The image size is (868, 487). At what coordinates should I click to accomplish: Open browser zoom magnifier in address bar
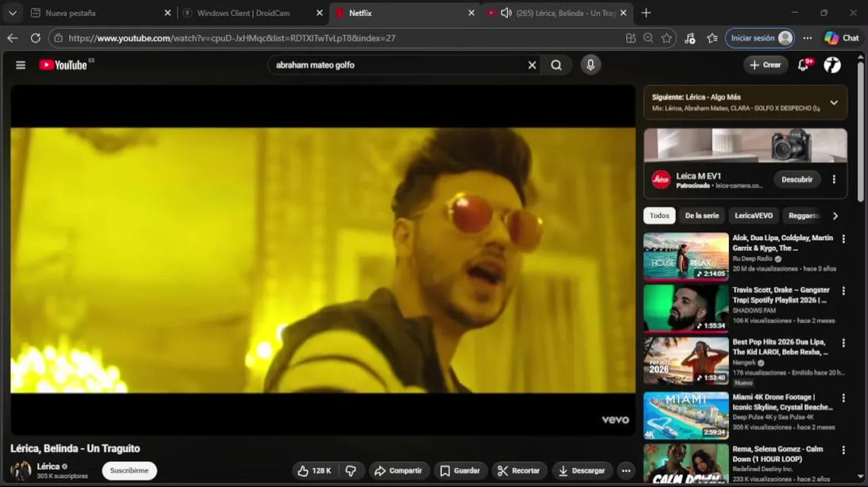pyautogui.click(x=648, y=38)
